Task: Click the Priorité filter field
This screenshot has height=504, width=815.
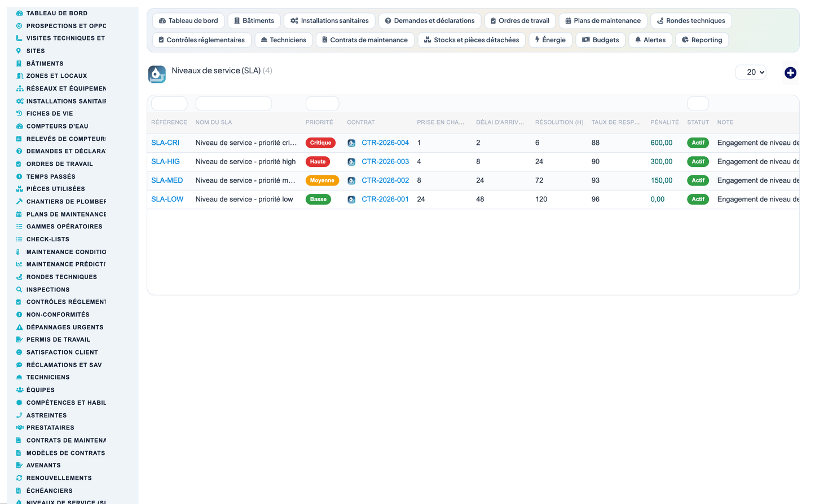Action: (x=322, y=104)
